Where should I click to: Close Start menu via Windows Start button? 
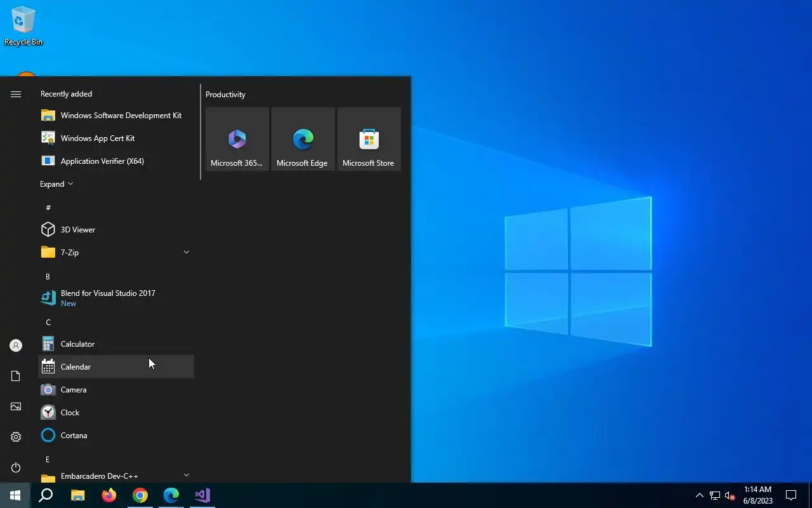pyautogui.click(x=15, y=495)
